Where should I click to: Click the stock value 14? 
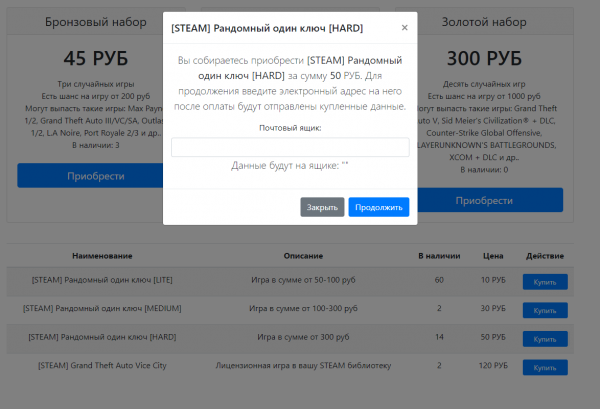pos(439,337)
